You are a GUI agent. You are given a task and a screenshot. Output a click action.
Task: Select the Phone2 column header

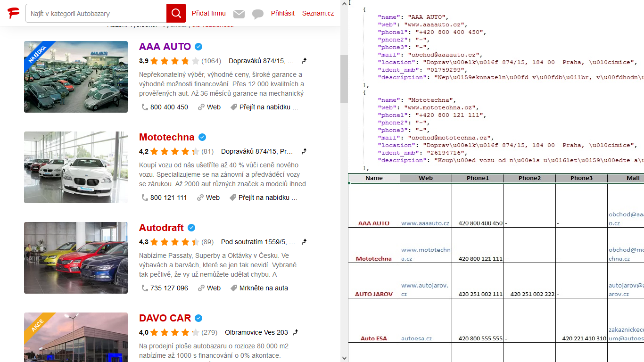click(529, 178)
